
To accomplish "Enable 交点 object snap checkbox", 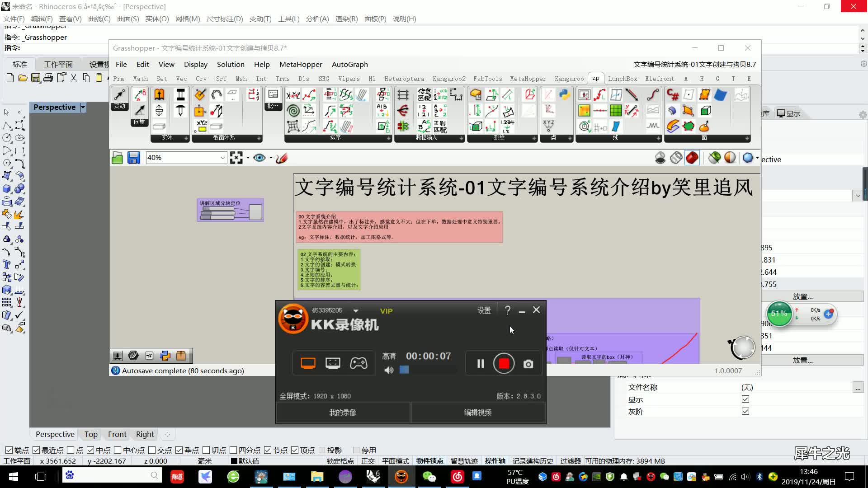I will pos(152,450).
